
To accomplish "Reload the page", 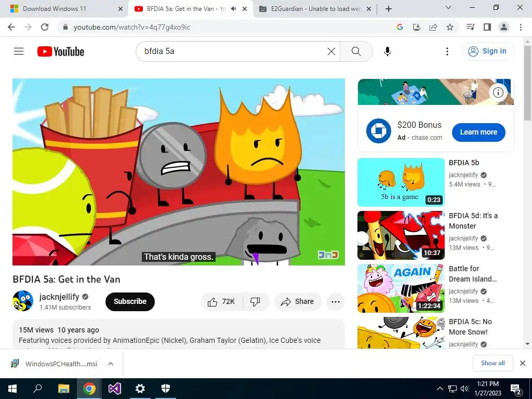I will point(45,27).
